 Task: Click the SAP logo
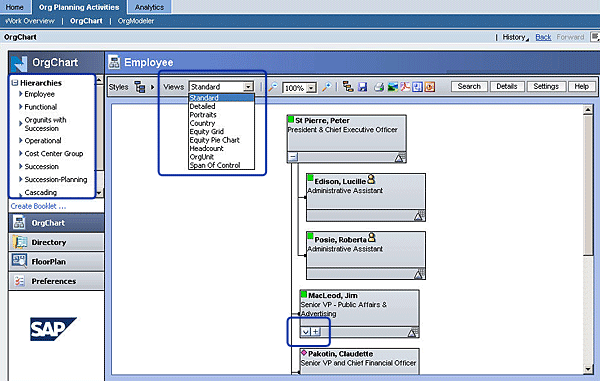coord(53,329)
